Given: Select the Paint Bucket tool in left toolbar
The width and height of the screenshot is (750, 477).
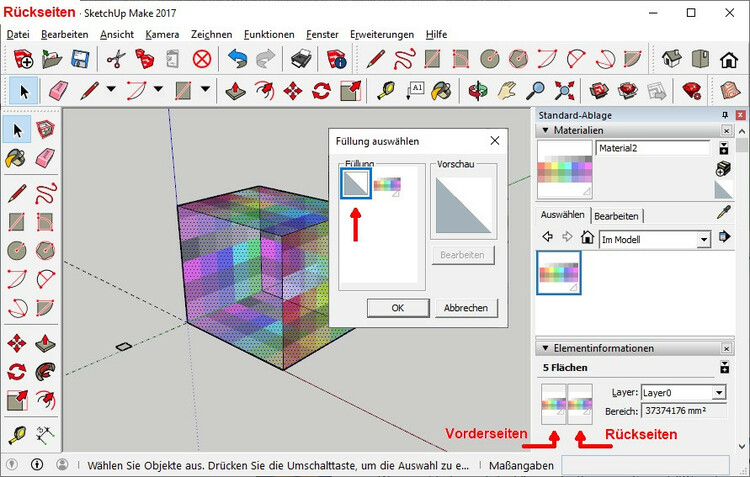Looking at the screenshot, I should point(17,158).
